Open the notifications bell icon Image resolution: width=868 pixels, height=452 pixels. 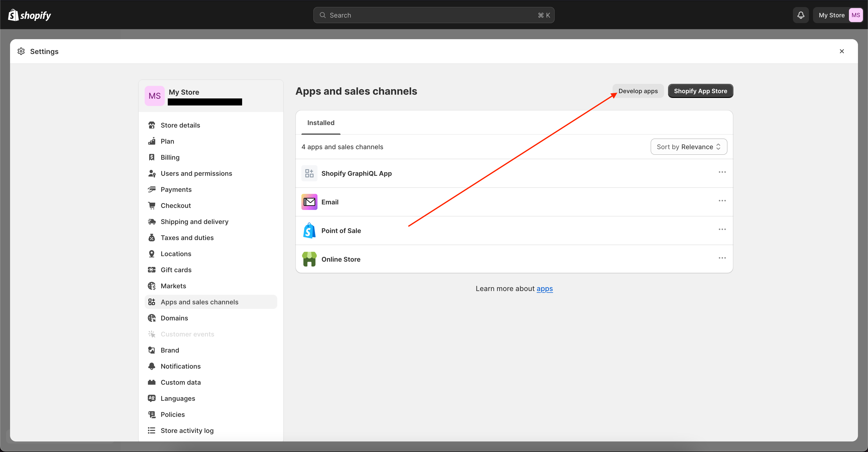[801, 15]
